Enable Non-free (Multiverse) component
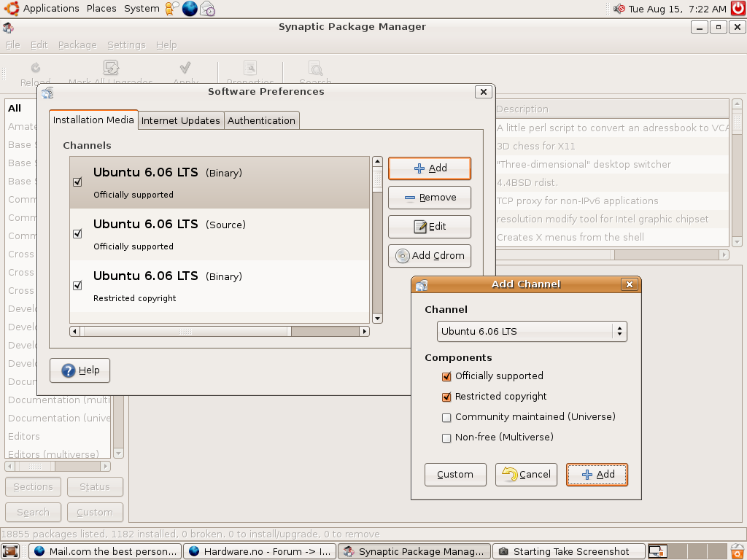Image resolution: width=747 pixels, height=560 pixels. 446,438
